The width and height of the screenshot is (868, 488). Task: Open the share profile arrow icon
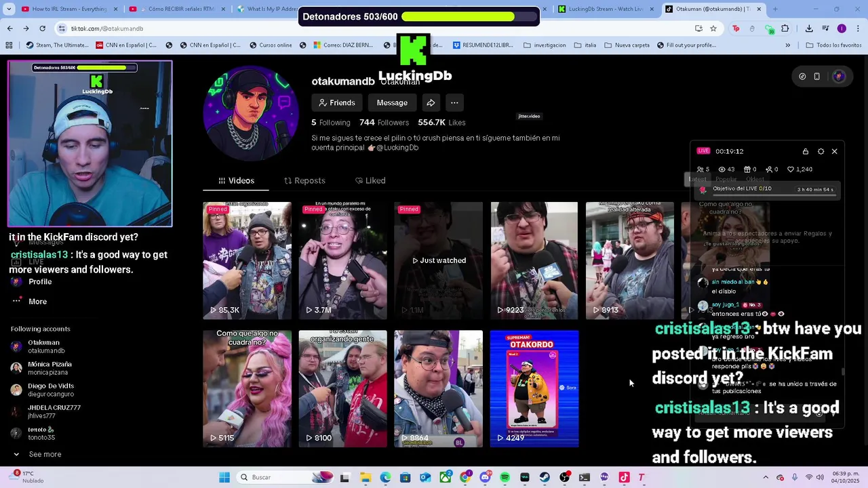[x=431, y=103]
